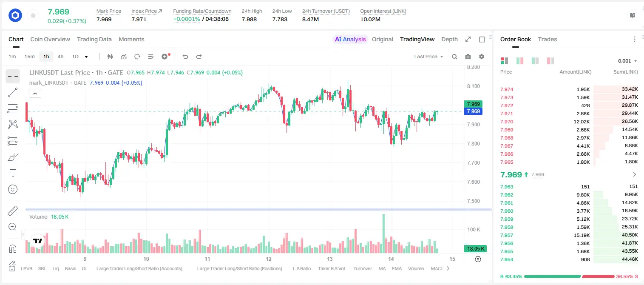
Task: Show only buy orders in order book
Action: tap(535, 61)
